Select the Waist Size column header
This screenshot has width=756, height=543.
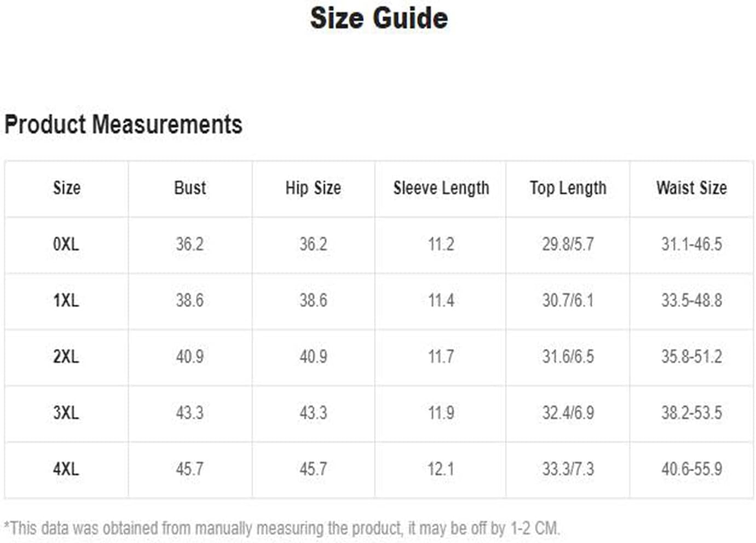click(692, 188)
